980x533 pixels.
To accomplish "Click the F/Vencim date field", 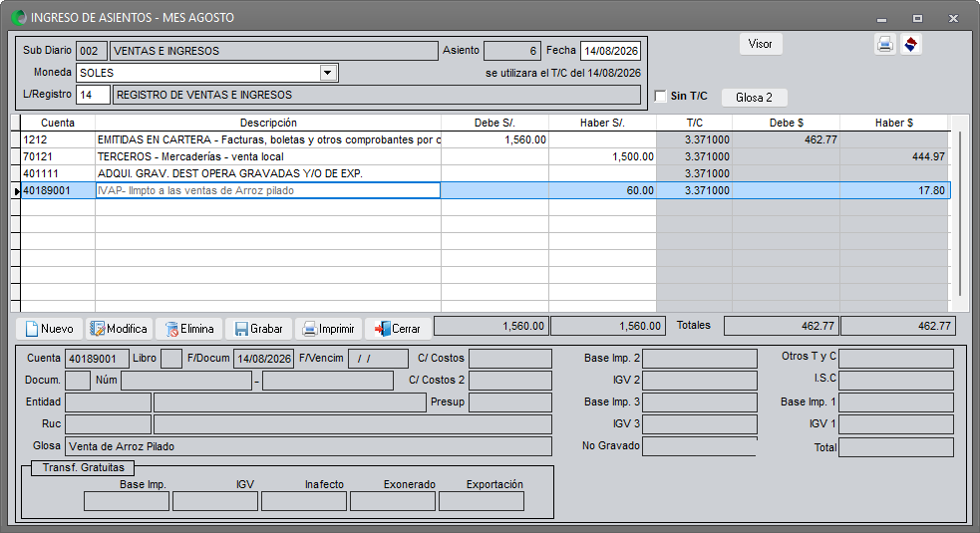I will click(378, 359).
